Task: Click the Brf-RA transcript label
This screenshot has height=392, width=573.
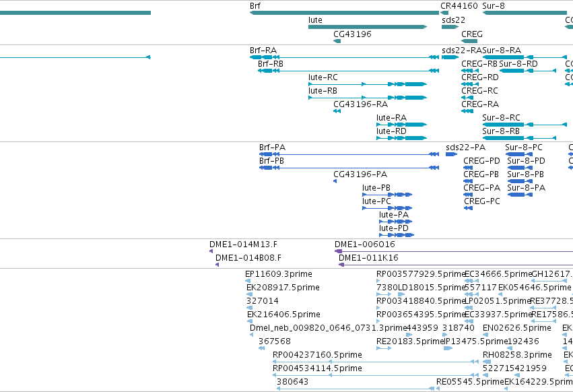Action: tap(263, 50)
